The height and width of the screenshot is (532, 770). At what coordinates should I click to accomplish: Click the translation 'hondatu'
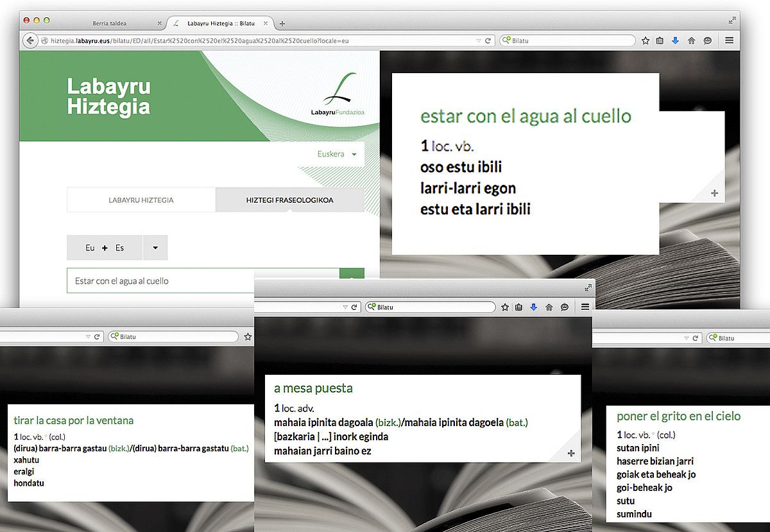[29, 483]
